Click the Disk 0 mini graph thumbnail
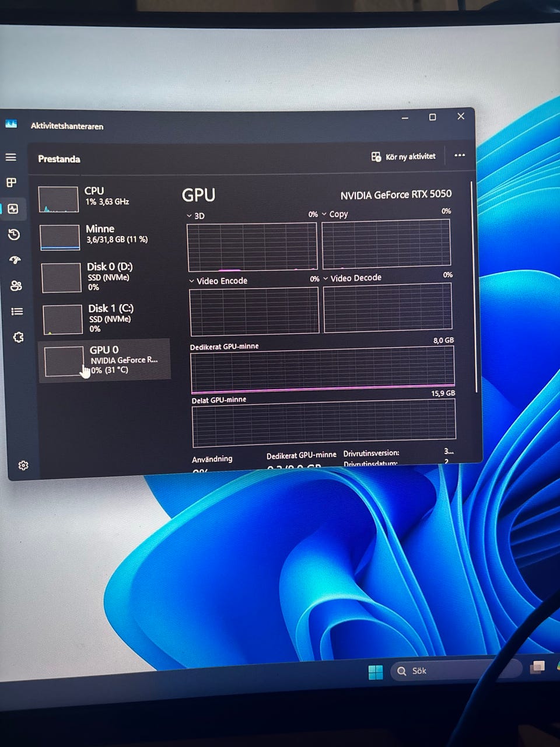Screen dimensions: 560x747 [61, 277]
